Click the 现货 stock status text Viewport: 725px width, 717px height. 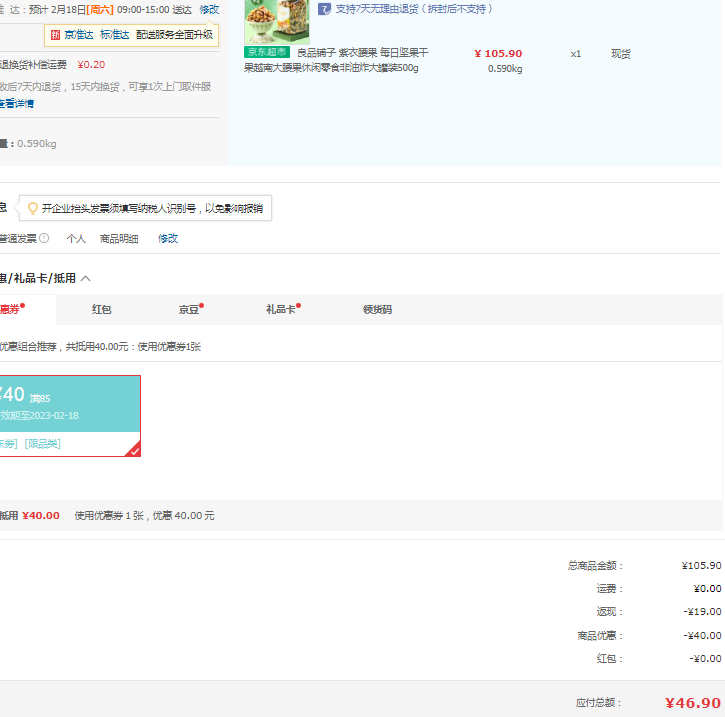click(x=621, y=54)
